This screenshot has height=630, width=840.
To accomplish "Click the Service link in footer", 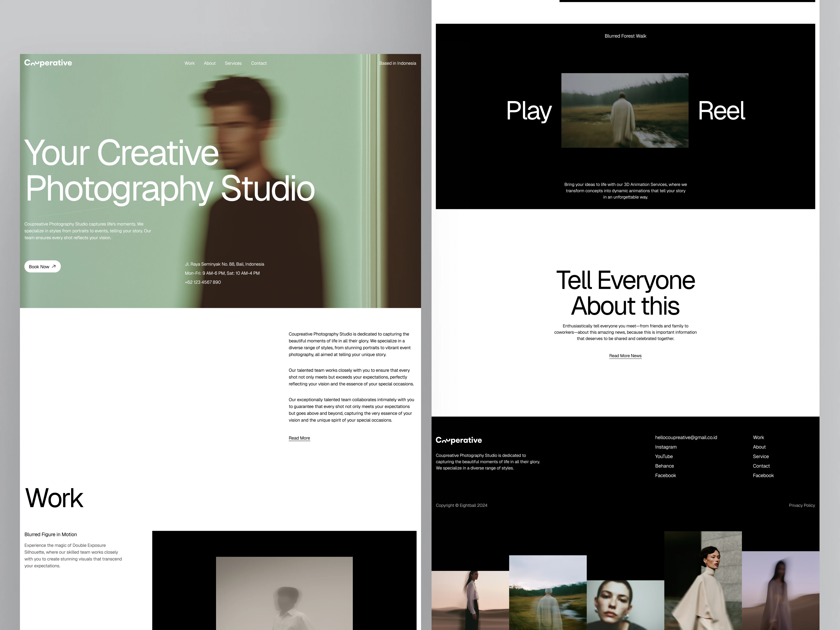I will tap(761, 456).
